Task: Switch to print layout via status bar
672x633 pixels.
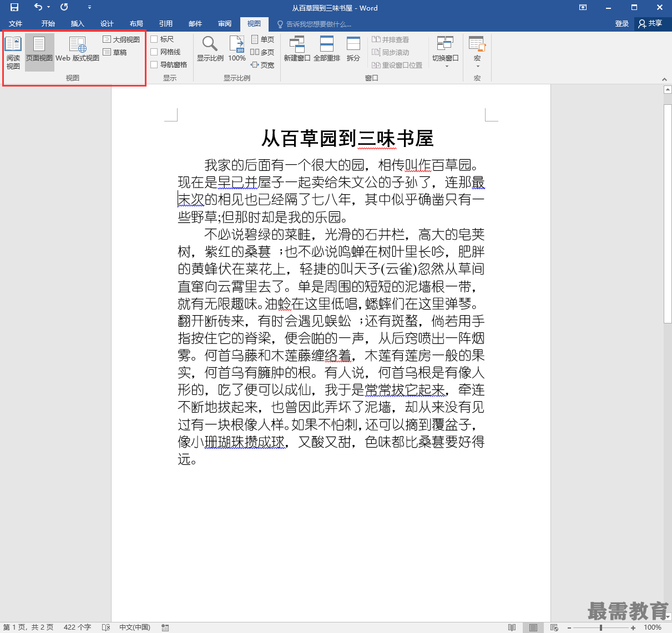Action: (533, 627)
